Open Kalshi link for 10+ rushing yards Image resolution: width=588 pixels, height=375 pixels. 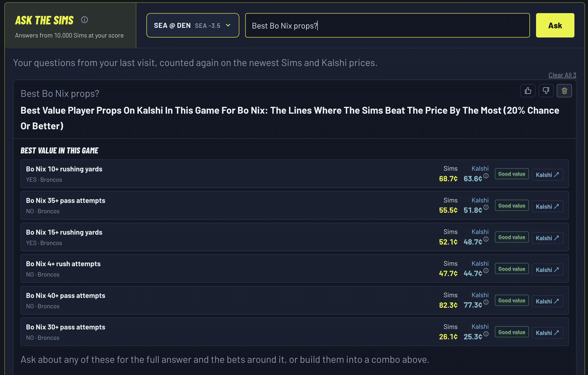(x=547, y=175)
